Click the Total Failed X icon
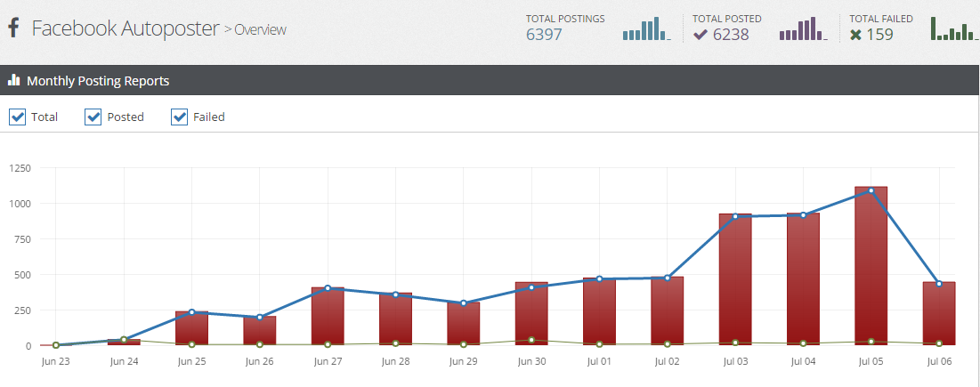The width and height of the screenshot is (980, 387). click(x=855, y=35)
